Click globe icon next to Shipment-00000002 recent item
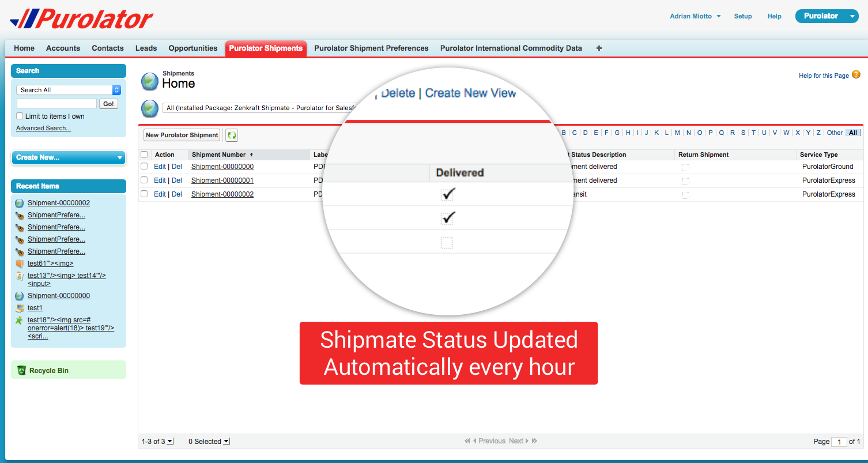868x463 pixels. coord(20,203)
